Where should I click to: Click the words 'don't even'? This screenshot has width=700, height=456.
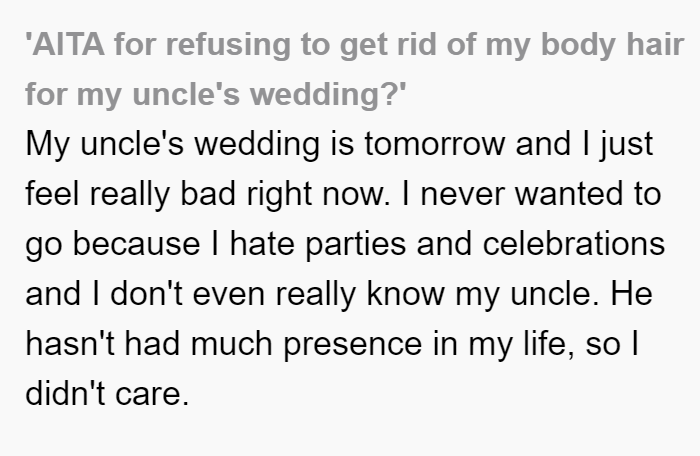(188, 294)
